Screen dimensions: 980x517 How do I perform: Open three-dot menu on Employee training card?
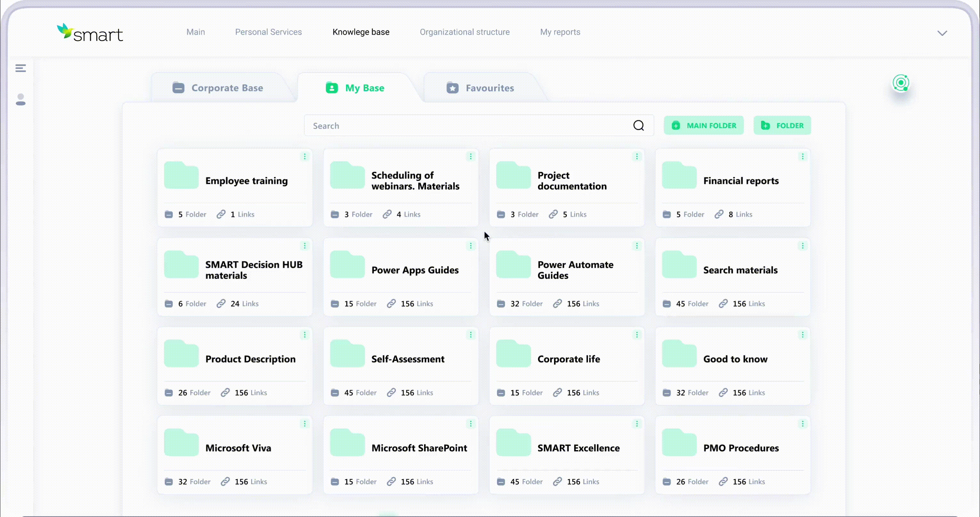pyautogui.click(x=304, y=156)
